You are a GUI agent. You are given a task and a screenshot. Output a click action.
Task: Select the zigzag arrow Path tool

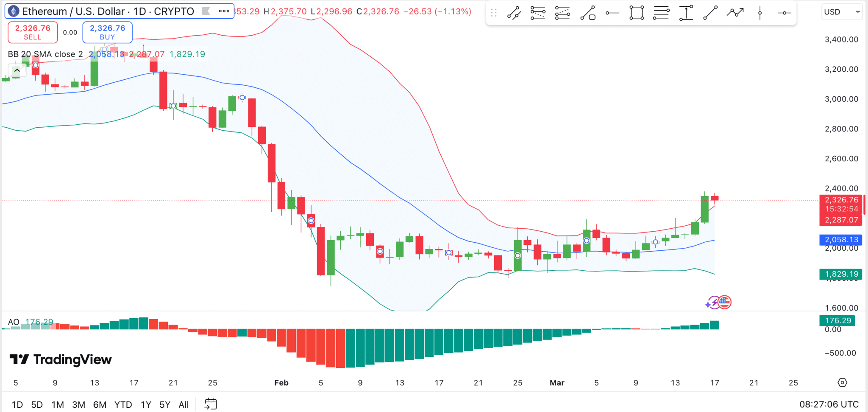tap(735, 13)
